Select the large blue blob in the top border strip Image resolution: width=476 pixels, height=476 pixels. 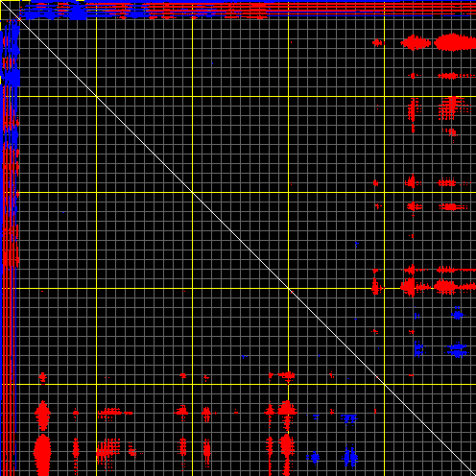pyautogui.click(x=78, y=12)
